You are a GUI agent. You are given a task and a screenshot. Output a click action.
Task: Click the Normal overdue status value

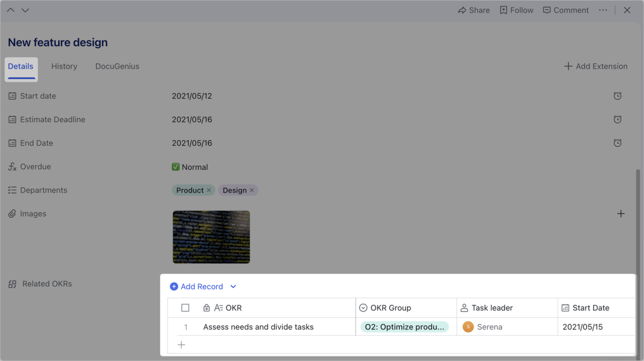click(x=190, y=167)
